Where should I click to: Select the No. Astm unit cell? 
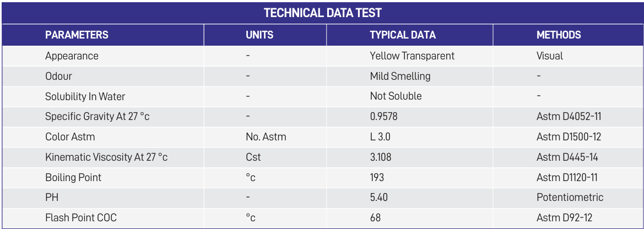[x=266, y=137]
